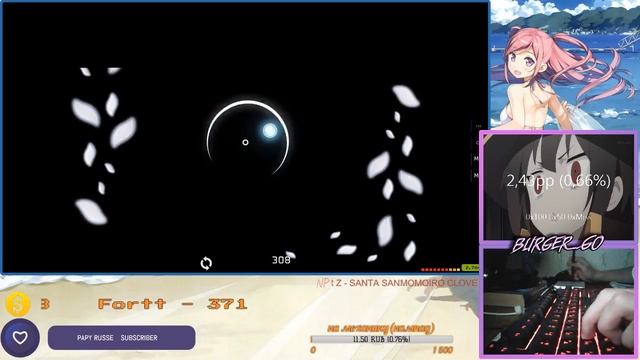The width and height of the screenshot is (640, 360).
Task: Click the '2,43pp (0,66%)' overlay text
Action: tap(558, 180)
